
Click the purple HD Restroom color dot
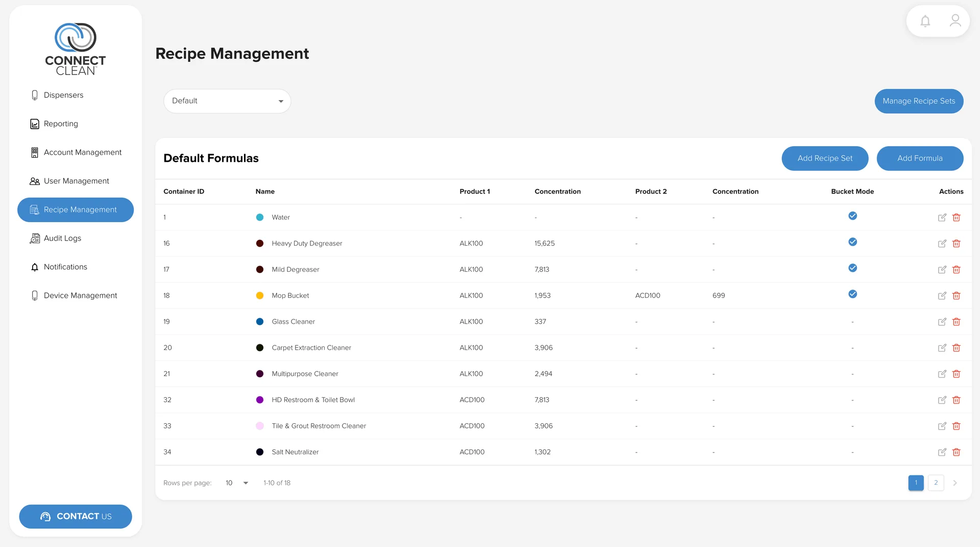point(260,400)
